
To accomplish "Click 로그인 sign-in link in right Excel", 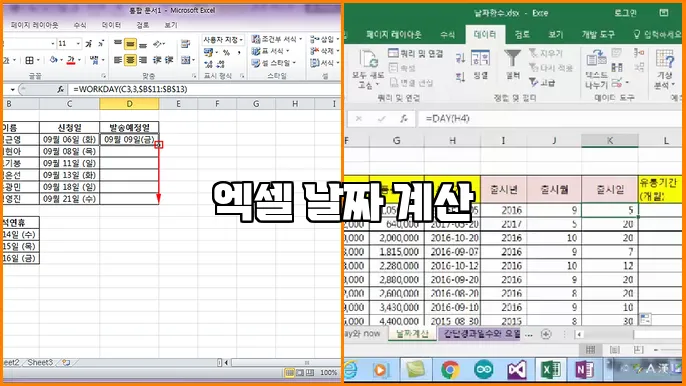I will point(625,13).
